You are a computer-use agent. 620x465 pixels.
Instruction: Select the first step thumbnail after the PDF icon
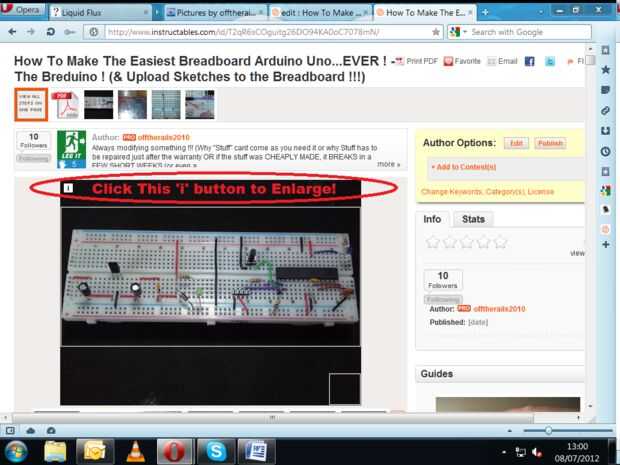click(99, 105)
